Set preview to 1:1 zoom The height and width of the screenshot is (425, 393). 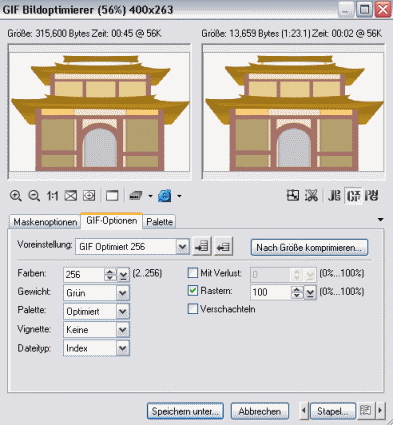(x=52, y=196)
